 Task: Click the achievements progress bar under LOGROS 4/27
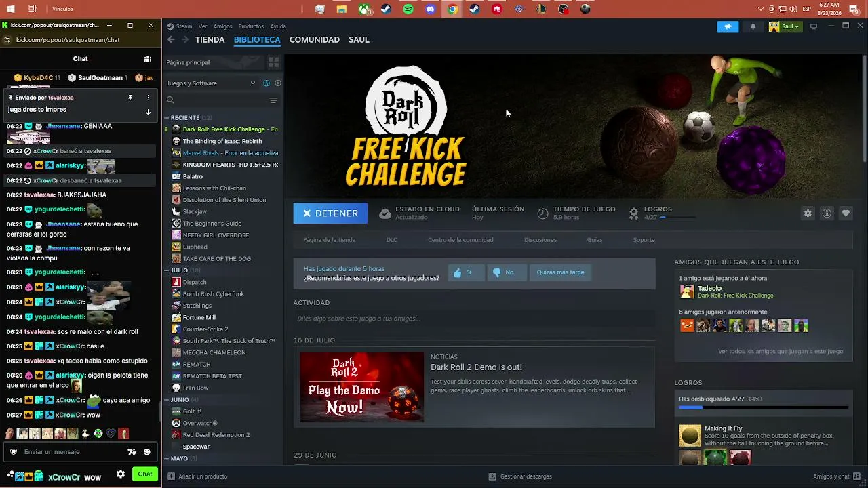tap(678, 218)
